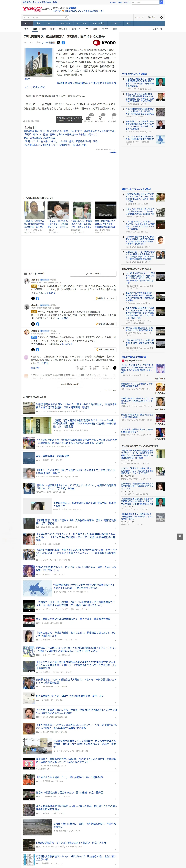Image resolution: width=186 pixels, height=868 pixels.
Task: Open 京師美佳's profile avatar
Action: 26,281
